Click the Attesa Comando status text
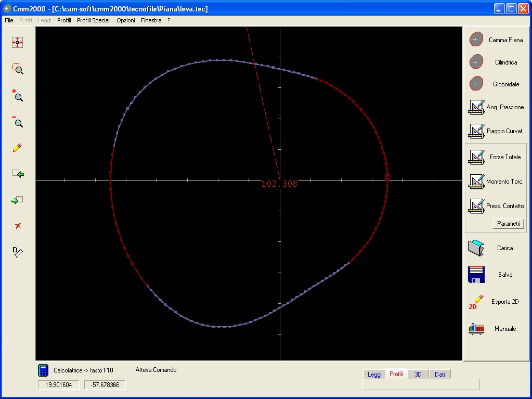This screenshot has height=399, width=532. tap(156, 370)
